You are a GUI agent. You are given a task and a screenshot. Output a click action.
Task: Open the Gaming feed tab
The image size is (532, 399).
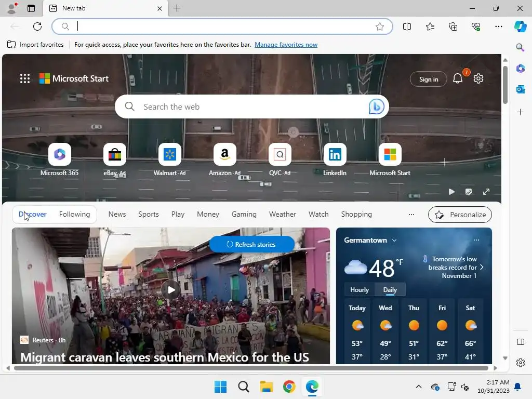[x=244, y=215]
